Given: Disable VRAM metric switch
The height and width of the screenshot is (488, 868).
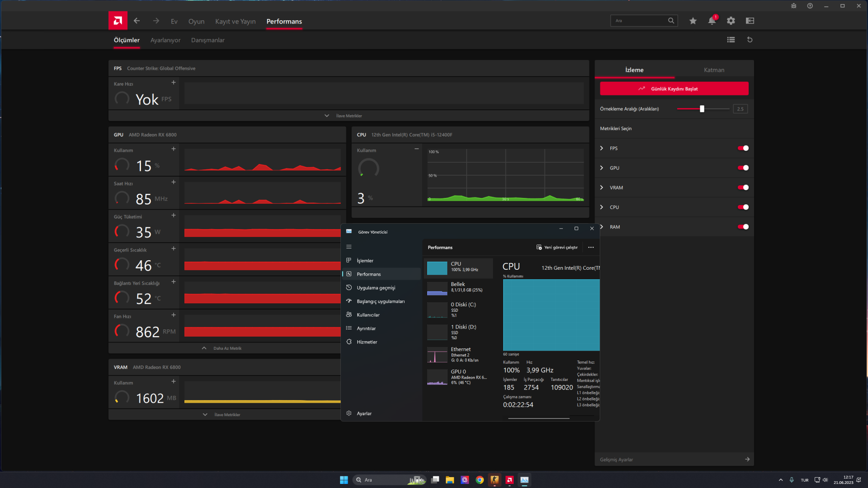Looking at the screenshot, I should click(x=743, y=188).
